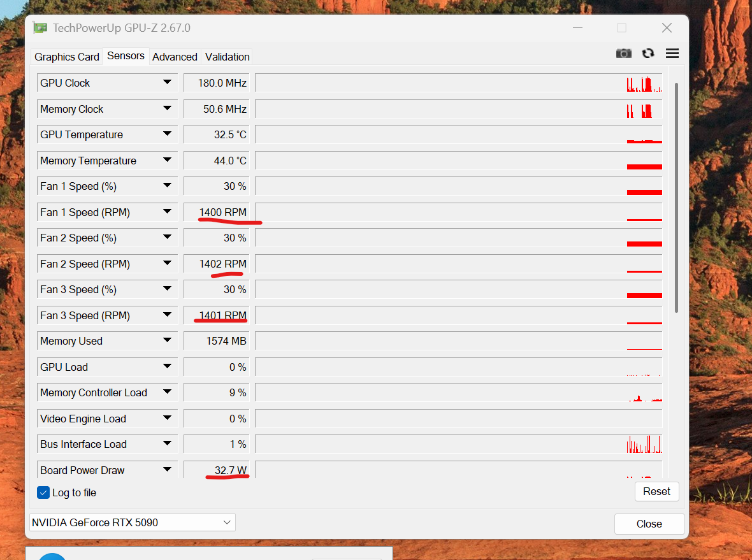The height and width of the screenshot is (560, 752).
Task: Select the Sensors tab
Action: (x=126, y=55)
